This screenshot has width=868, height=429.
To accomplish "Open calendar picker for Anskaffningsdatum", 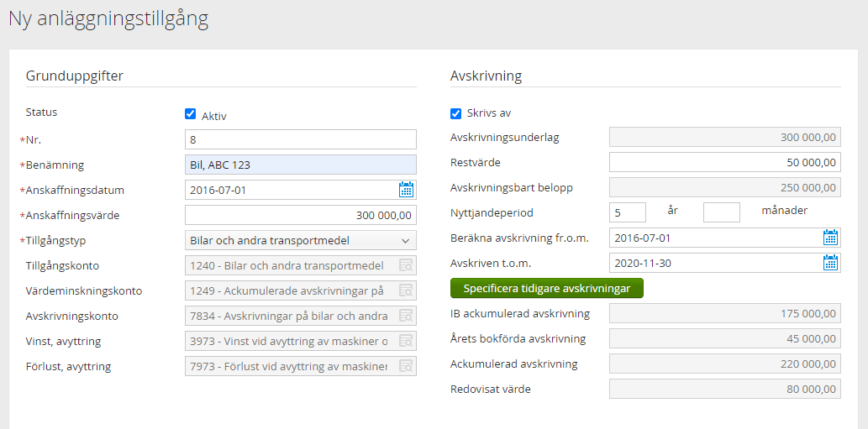I will [x=406, y=190].
